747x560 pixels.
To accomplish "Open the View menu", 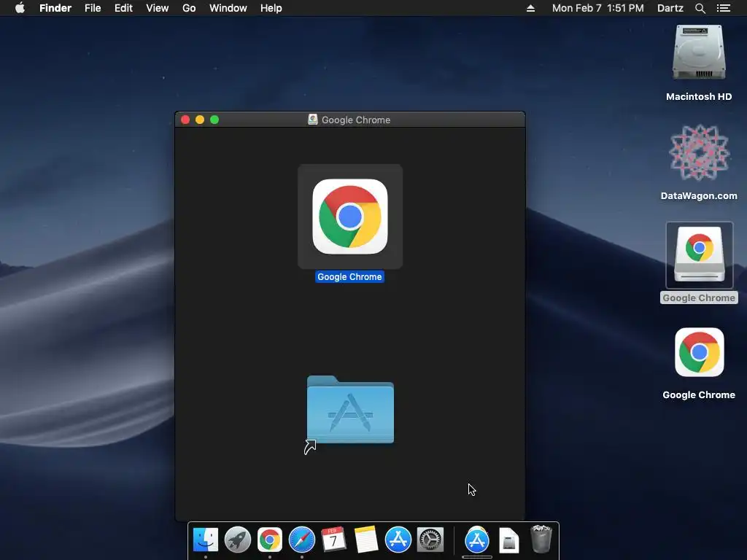I will pyautogui.click(x=158, y=8).
